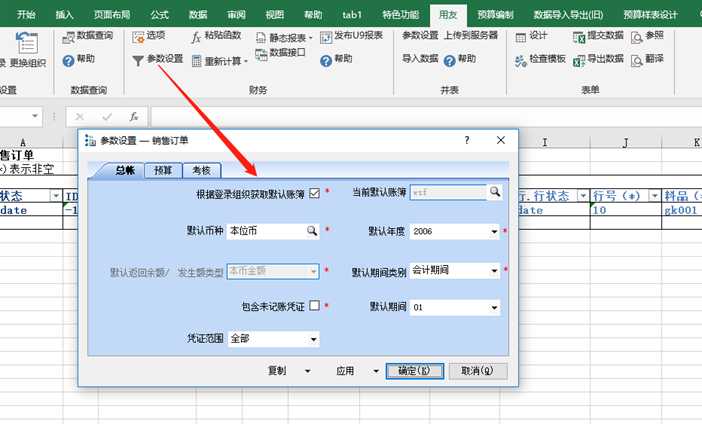The width and height of the screenshot is (702, 424).
Task: Click the 应用 button in dialog
Action: pyautogui.click(x=345, y=371)
